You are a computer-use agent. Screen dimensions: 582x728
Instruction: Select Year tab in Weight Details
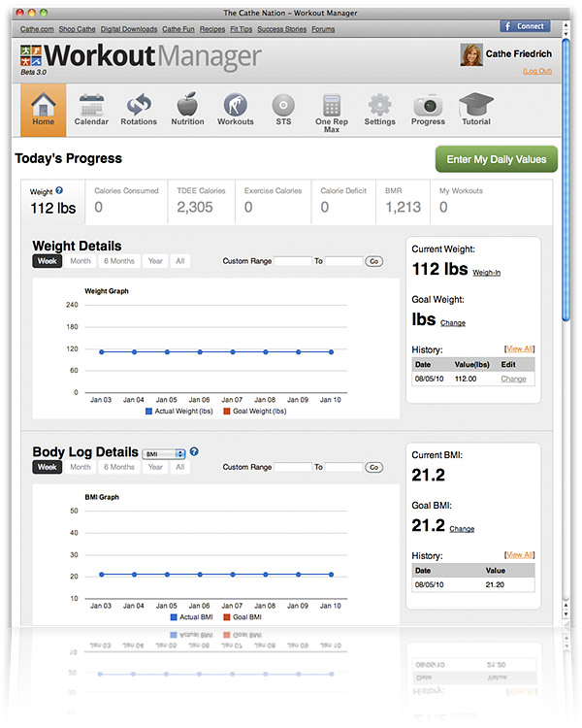(x=155, y=261)
